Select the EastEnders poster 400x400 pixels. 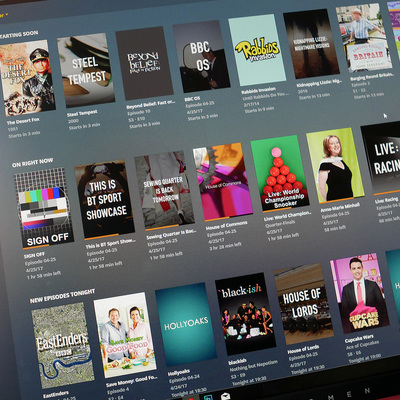pos(63,345)
